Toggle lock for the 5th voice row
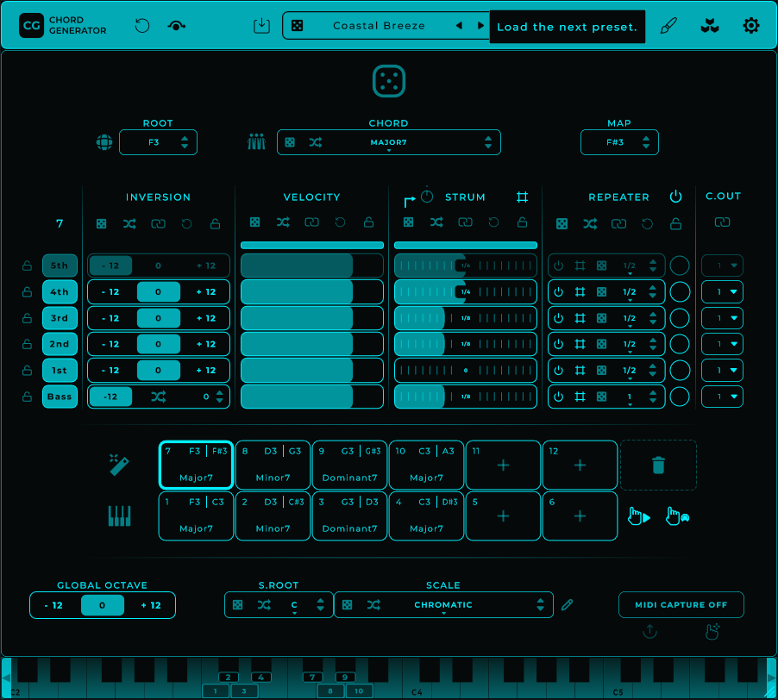This screenshot has width=778, height=700. pos(28,266)
